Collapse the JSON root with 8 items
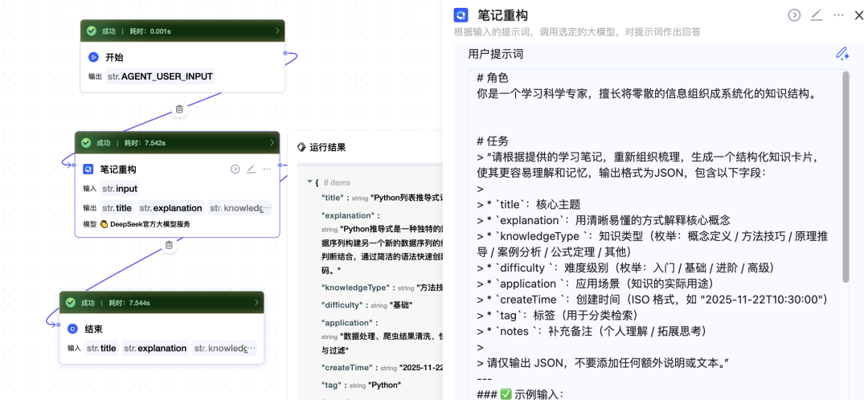Screen dimensions: 868x400 [x=310, y=182]
